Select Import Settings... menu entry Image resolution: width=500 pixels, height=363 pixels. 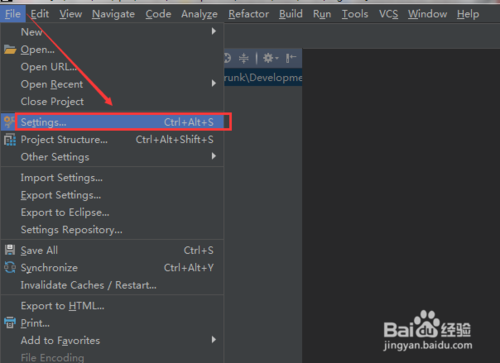pos(112,178)
